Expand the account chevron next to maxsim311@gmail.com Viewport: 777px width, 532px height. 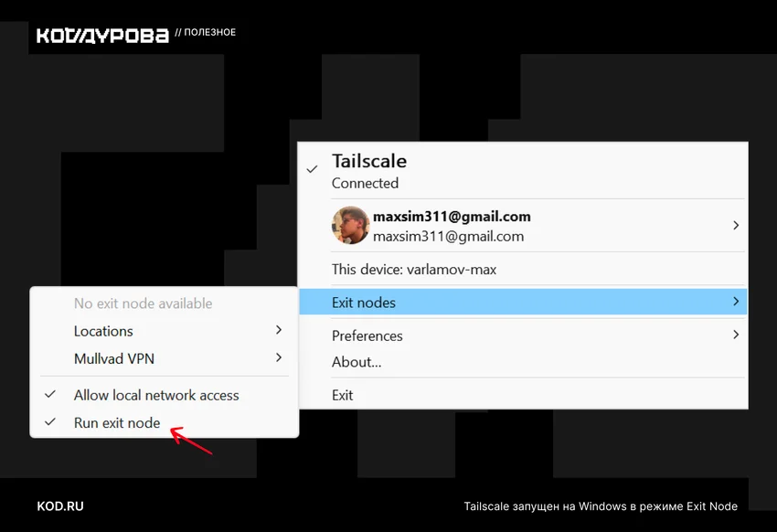click(736, 226)
